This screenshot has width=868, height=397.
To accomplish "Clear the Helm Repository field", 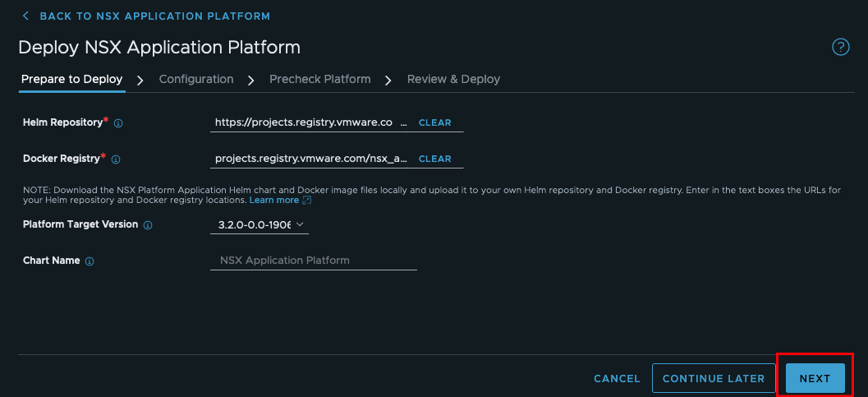I will [434, 123].
